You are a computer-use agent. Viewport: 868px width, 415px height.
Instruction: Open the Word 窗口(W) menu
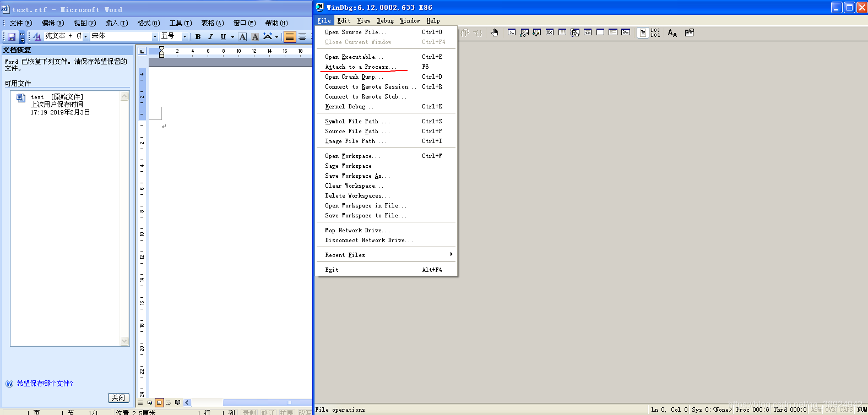pos(245,23)
